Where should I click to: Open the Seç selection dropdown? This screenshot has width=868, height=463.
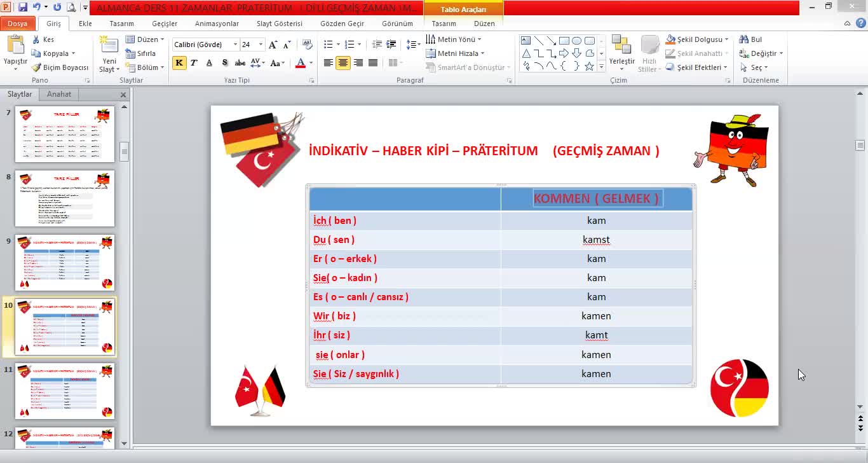coord(754,67)
